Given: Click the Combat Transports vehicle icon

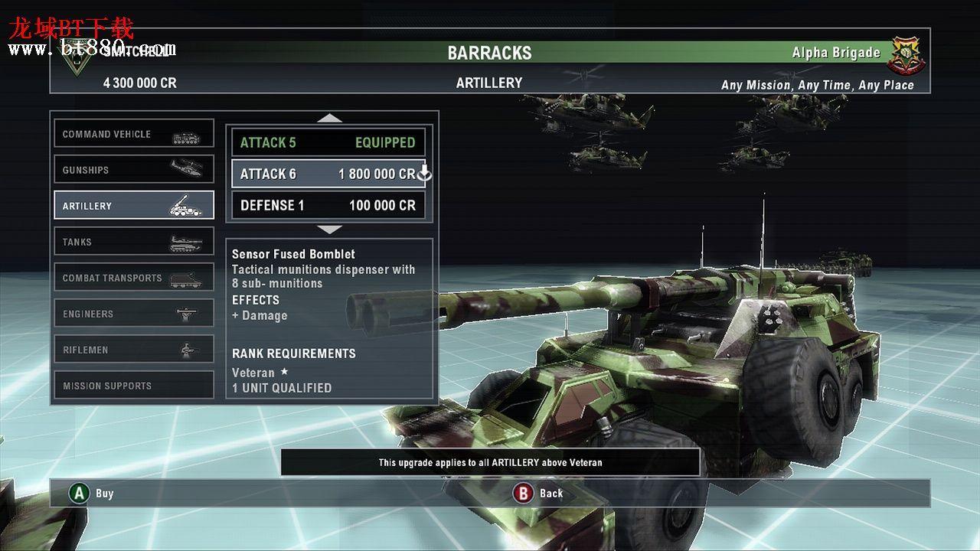Looking at the screenshot, I should tap(186, 279).
